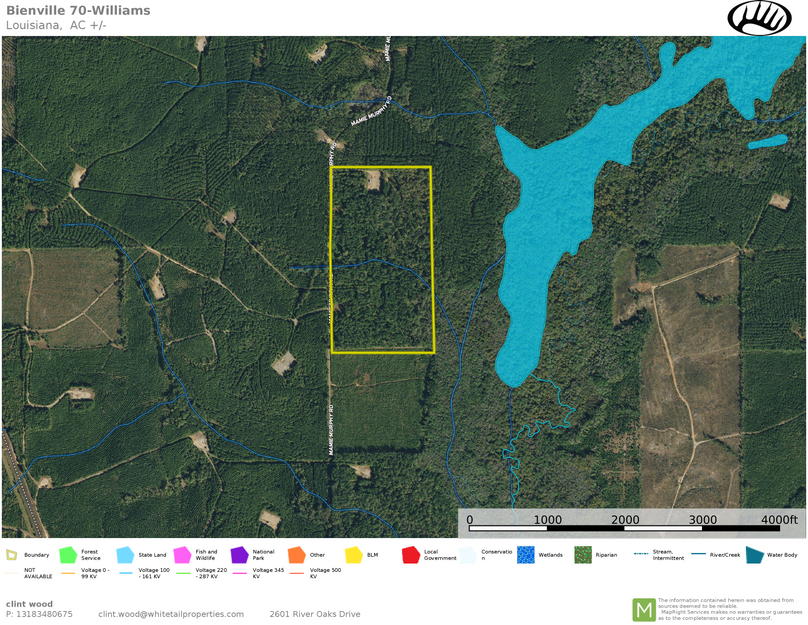Click the Wetlands legend pattern icon
808x625 pixels.
pos(526,555)
